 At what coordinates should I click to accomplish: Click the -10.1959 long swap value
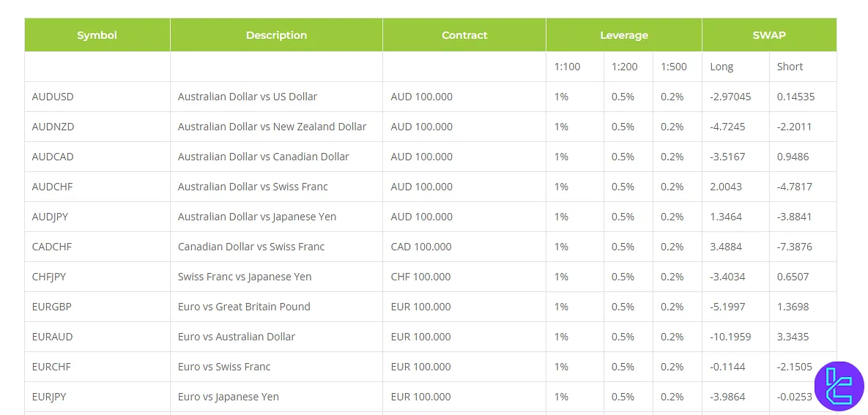730,337
